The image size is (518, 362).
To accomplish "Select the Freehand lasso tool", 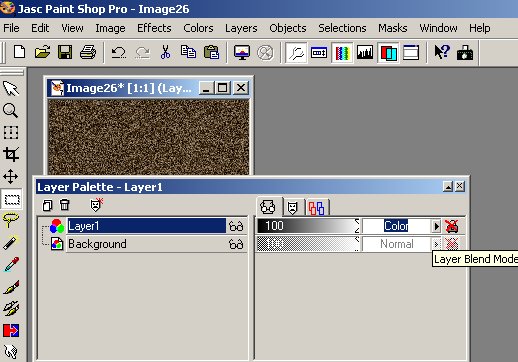I will [11, 220].
